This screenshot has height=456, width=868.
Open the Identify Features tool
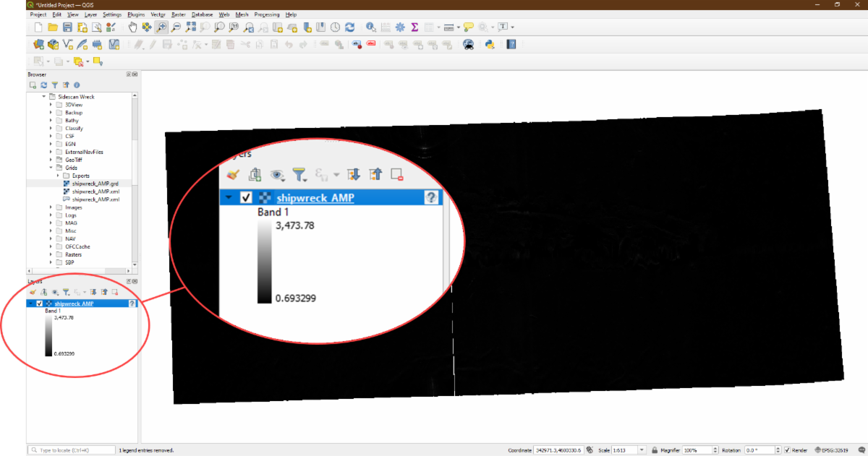click(370, 27)
